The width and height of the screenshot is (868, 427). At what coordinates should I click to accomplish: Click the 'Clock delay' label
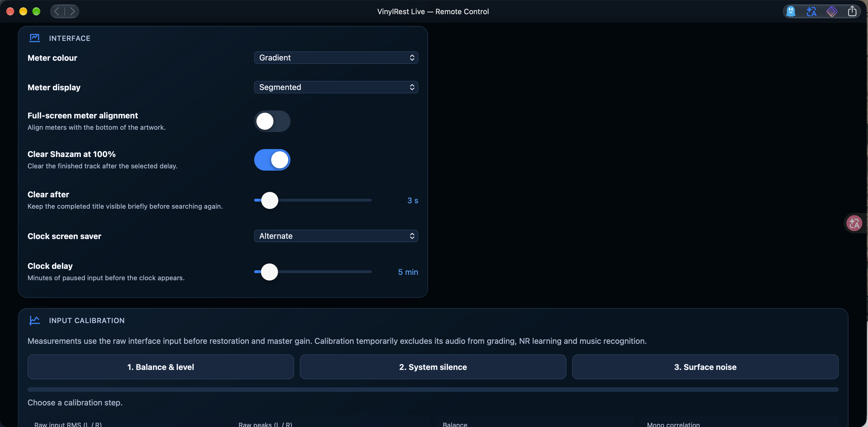pyautogui.click(x=50, y=266)
